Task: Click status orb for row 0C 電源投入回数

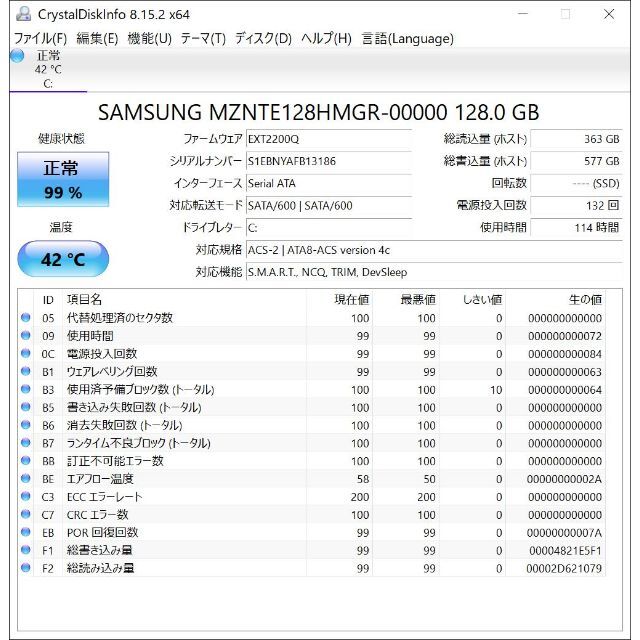Action: [x=26, y=353]
